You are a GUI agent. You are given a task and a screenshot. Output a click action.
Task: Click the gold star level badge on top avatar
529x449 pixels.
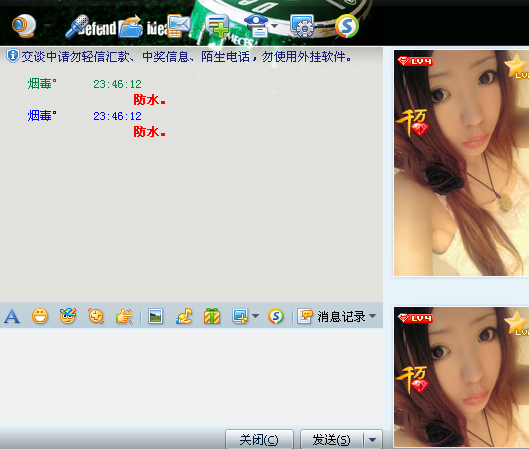coord(517,66)
